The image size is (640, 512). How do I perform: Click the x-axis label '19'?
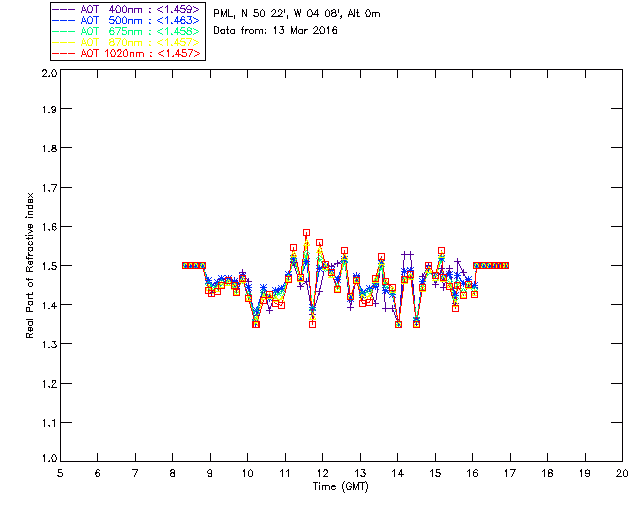point(585,473)
